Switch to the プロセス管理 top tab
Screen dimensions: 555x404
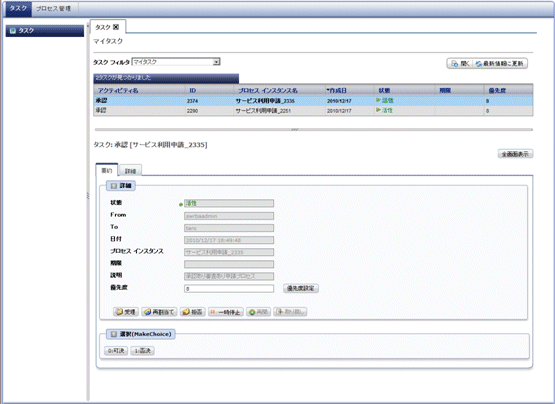[x=53, y=8]
